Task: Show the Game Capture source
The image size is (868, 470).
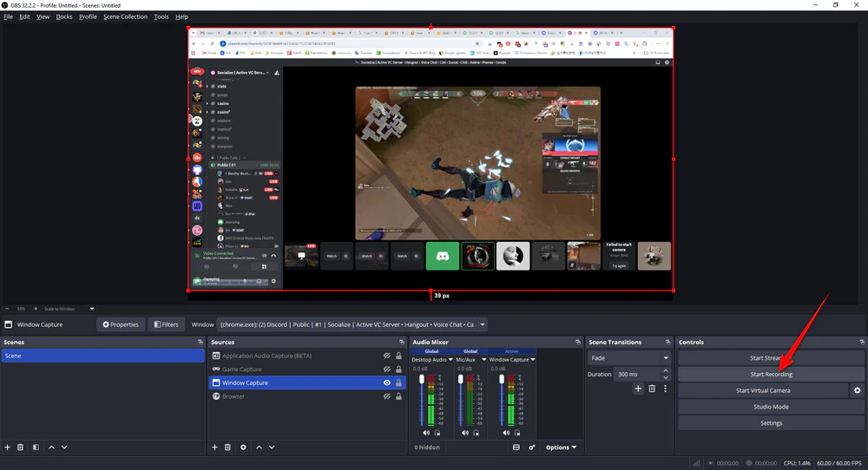Action: 387,369
